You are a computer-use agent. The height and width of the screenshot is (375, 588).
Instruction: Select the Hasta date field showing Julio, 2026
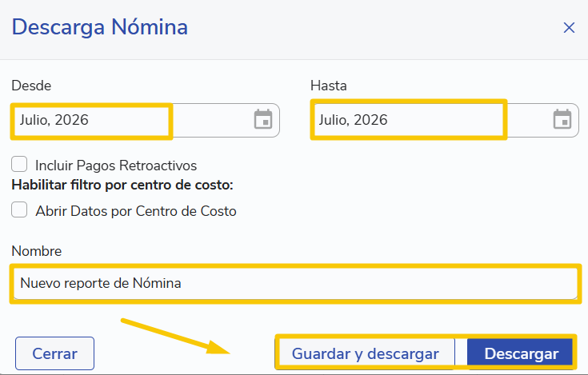tap(445, 120)
